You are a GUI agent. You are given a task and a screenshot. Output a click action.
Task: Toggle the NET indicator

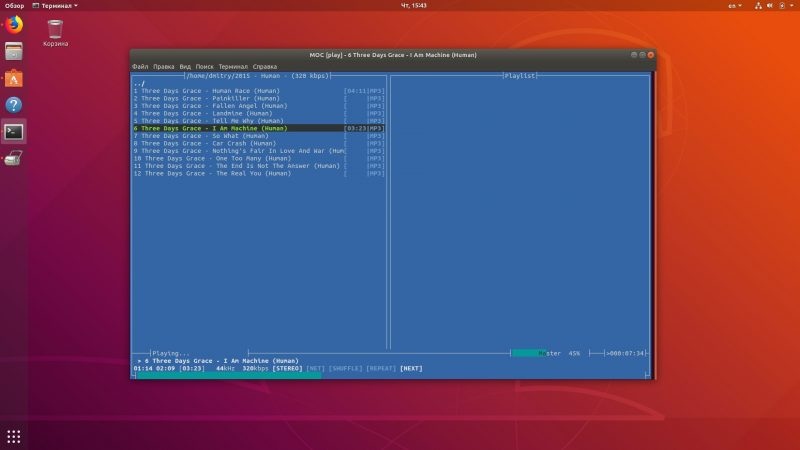click(x=315, y=368)
